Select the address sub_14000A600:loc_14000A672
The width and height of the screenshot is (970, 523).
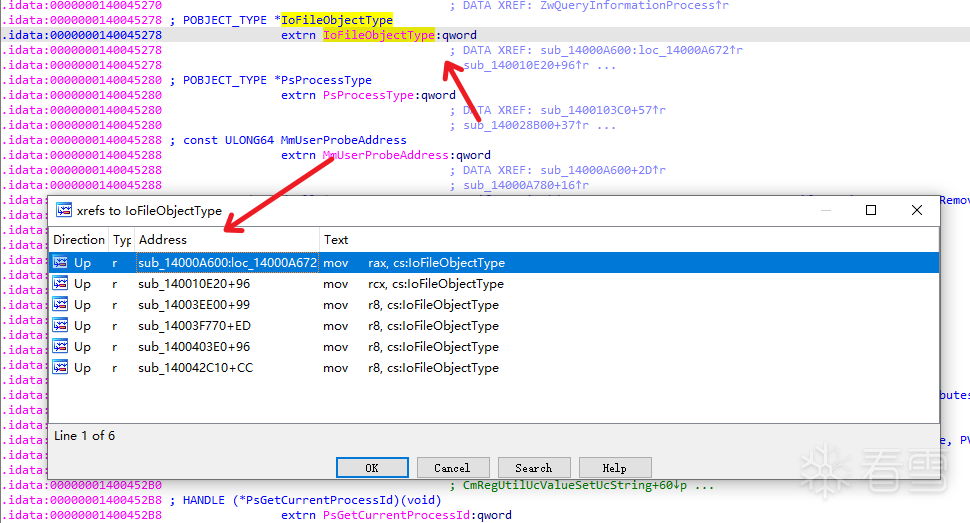pyautogui.click(x=227, y=262)
